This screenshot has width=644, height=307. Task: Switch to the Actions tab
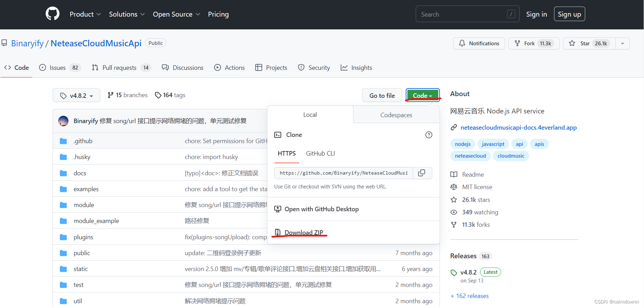point(229,68)
